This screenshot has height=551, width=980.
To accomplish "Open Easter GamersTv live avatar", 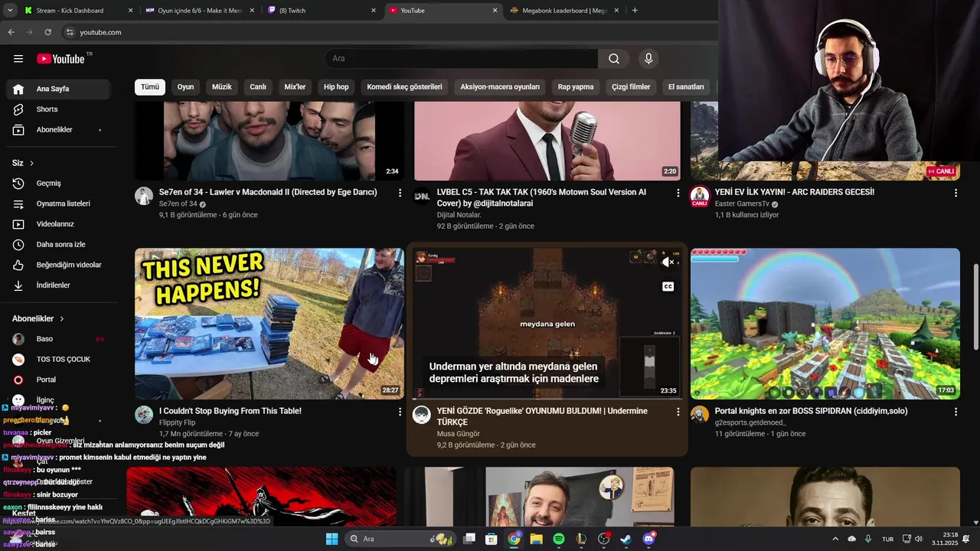I will point(700,196).
